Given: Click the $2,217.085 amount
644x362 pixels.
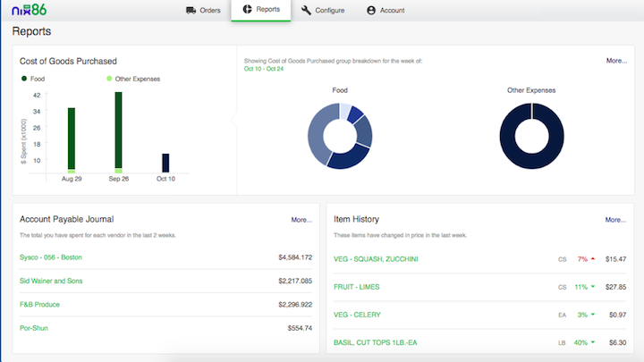Looking at the screenshot, I should point(295,282).
